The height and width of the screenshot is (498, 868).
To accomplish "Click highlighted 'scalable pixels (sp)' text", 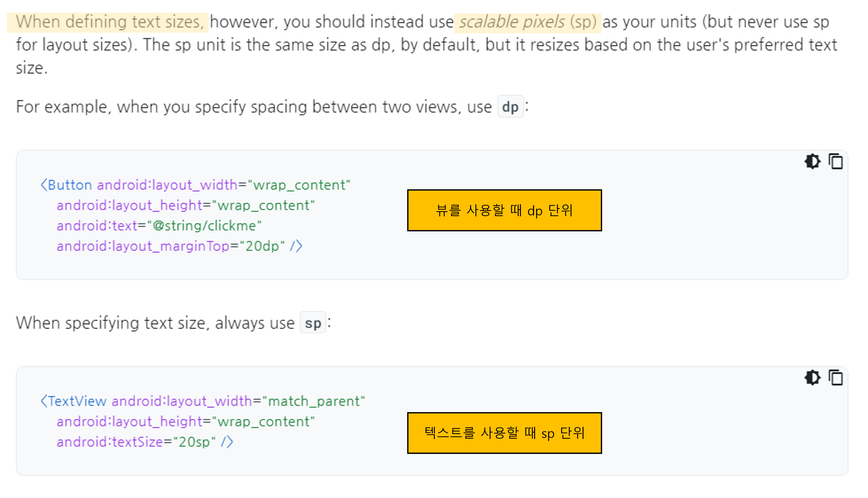I will [527, 22].
